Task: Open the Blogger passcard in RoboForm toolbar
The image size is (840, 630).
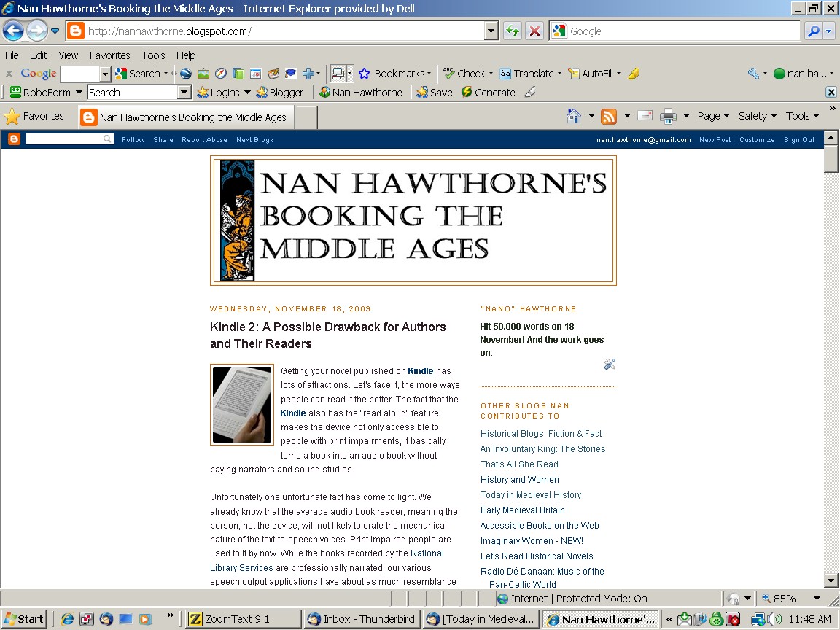Action: [280, 92]
